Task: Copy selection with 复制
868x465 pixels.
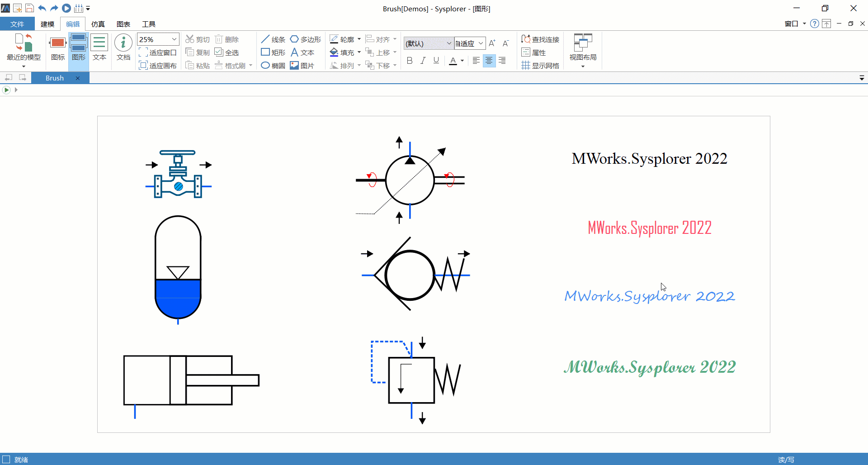Action: (198, 52)
